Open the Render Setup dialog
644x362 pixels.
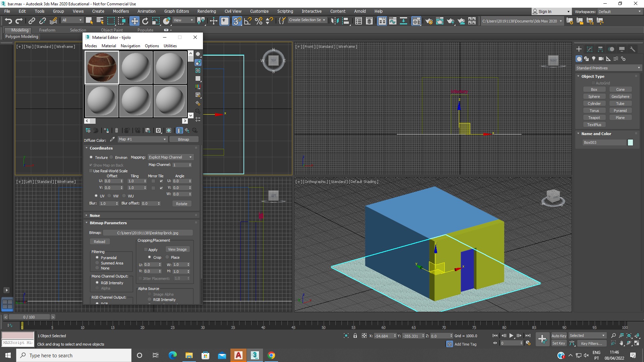[429, 21]
